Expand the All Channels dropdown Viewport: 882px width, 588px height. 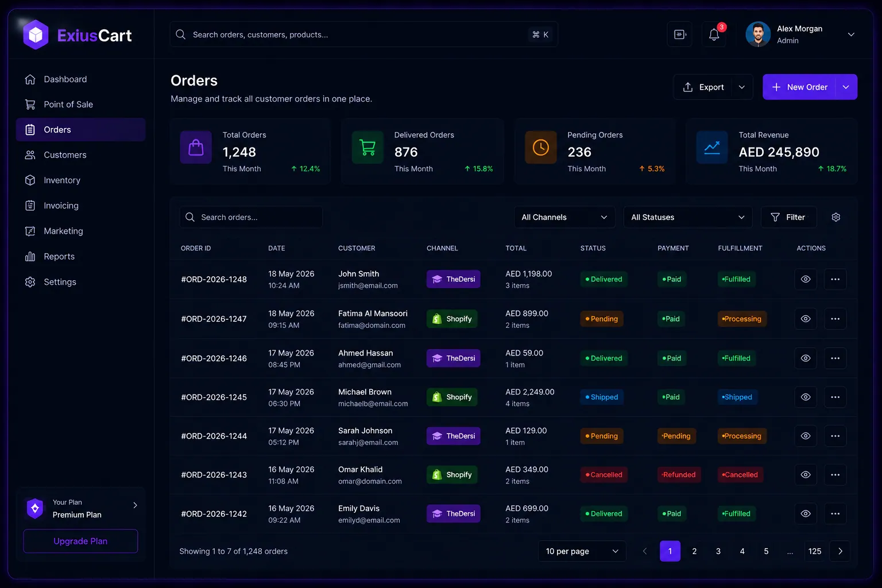click(564, 217)
